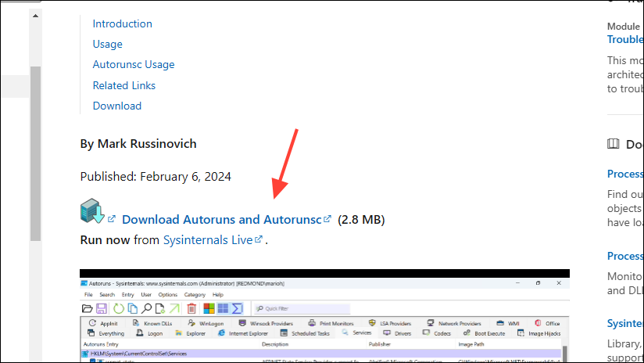Image resolution: width=644 pixels, height=363 pixels.
Task: Click the left pane vertical scrollbar thumb
Action: pyautogui.click(x=35, y=153)
